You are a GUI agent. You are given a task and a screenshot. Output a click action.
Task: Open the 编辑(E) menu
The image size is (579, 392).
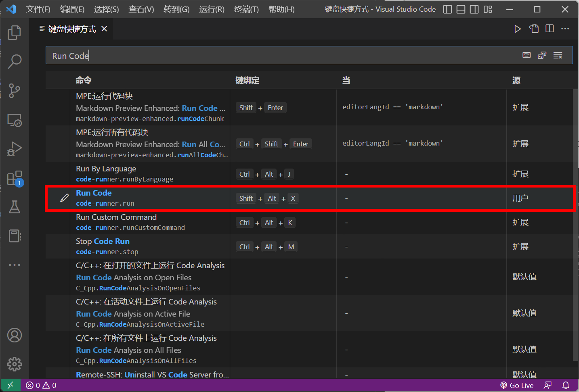pyautogui.click(x=72, y=9)
